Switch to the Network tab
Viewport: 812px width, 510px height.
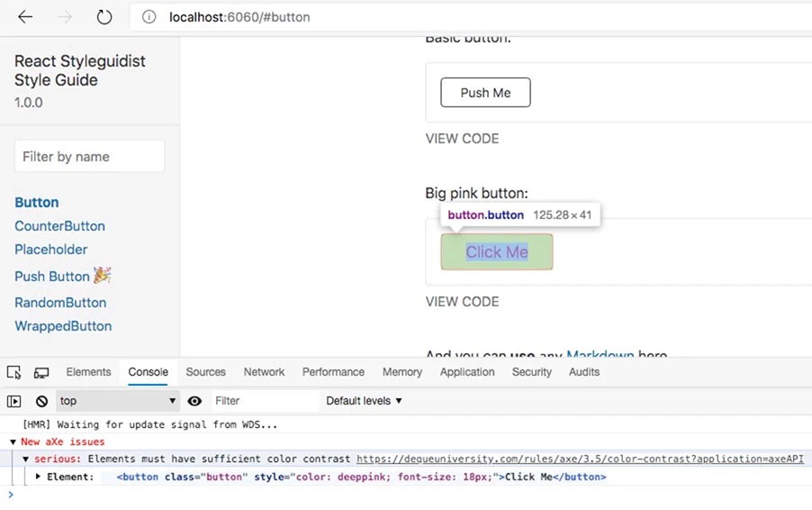click(x=264, y=371)
